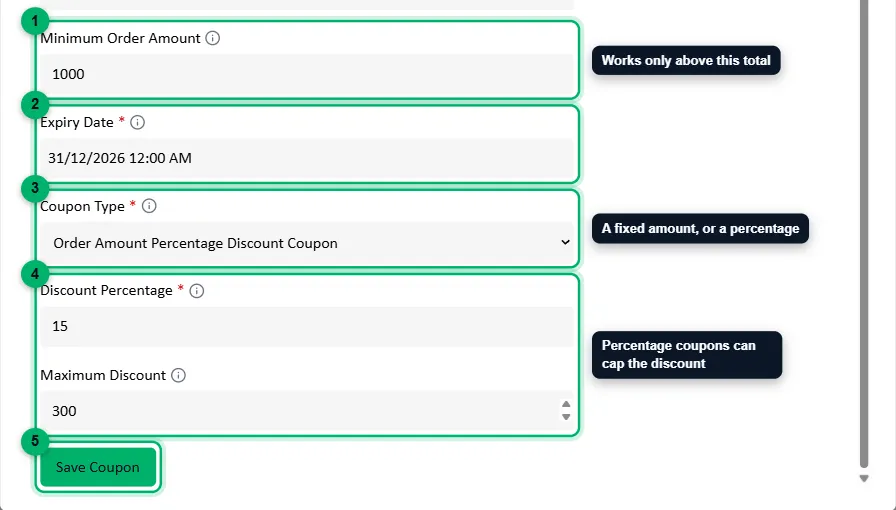
Task: Click the Discount Percentage info icon
Action: pos(197,290)
